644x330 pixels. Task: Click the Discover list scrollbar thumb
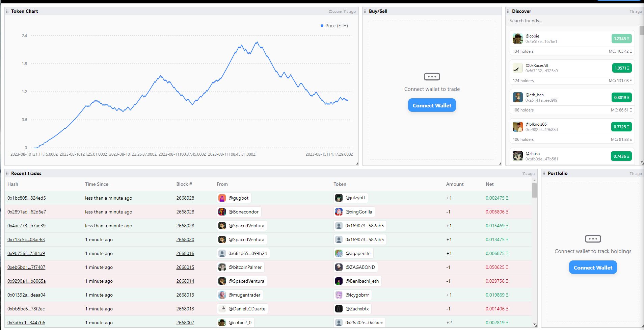[x=642, y=30]
